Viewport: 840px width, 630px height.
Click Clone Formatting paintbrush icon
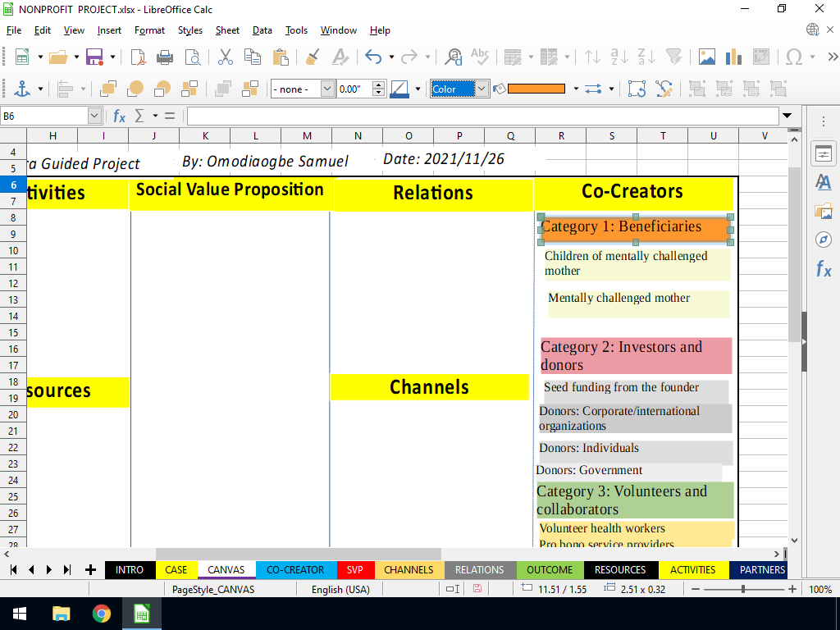pyautogui.click(x=313, y=57)
